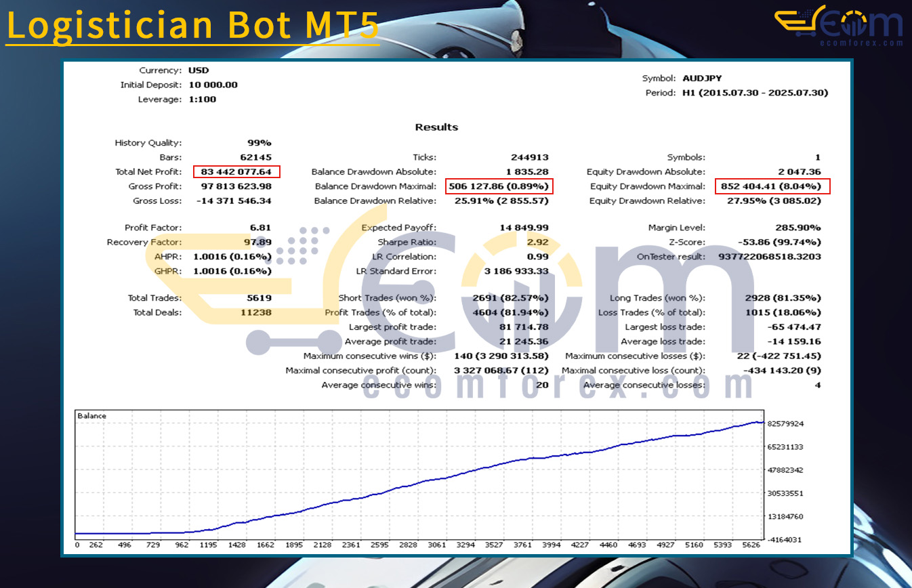The height and width of the screenshot is (588, 912).
Task: Click the Leverage value 1:100
Action: (x=203, y=100)
